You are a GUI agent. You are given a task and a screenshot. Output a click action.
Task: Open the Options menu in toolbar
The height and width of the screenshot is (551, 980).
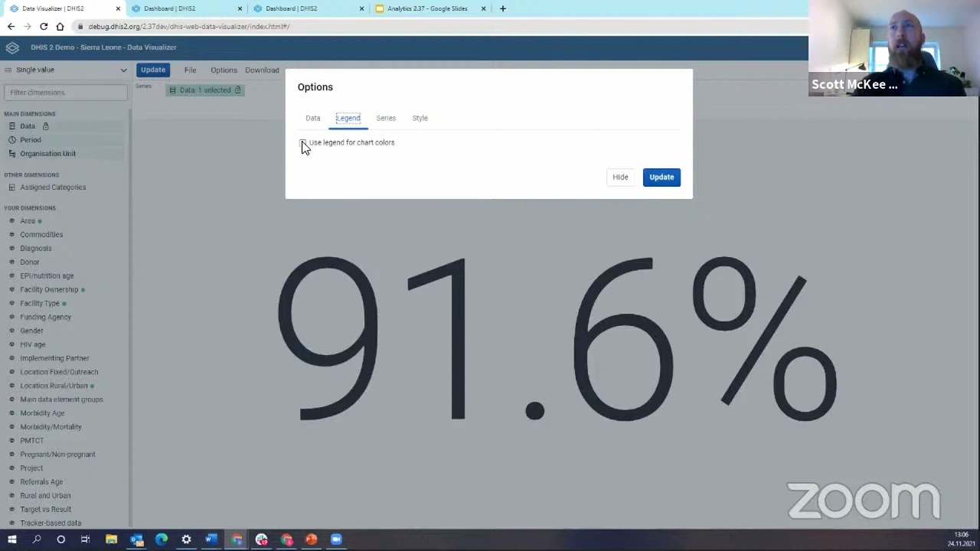click(224, 70)
